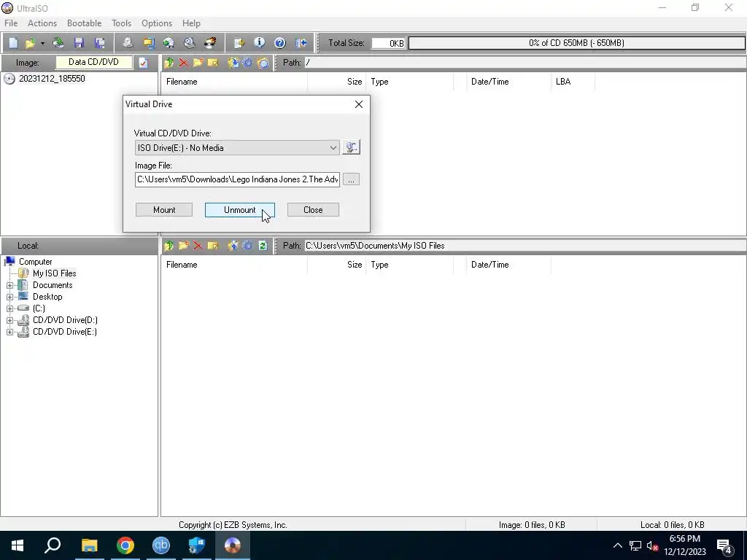The width and height of the screenshot is (747, 560).
Task: Click the blue Help question mark icon
Action: point(280,43)
